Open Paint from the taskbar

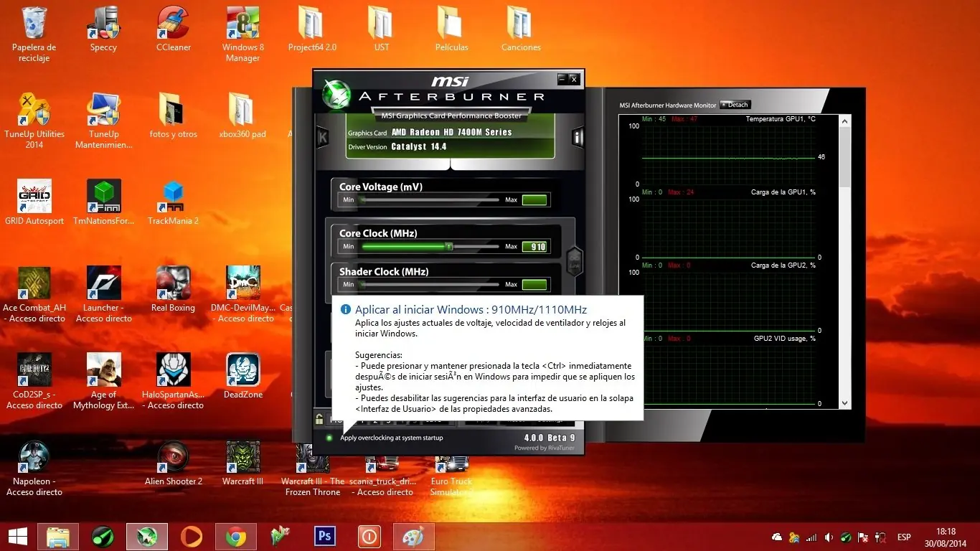(x=413, y=536)
